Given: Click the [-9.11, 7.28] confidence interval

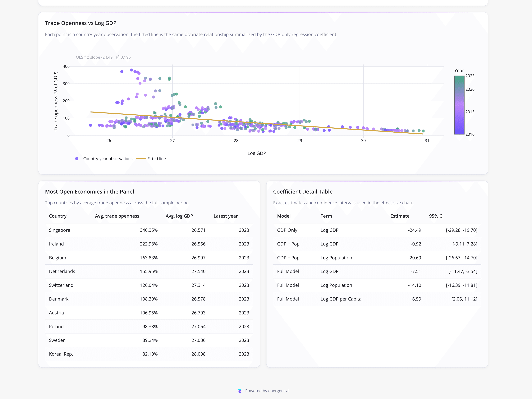Looking at the screenshot, I should [x=465, y=244].
